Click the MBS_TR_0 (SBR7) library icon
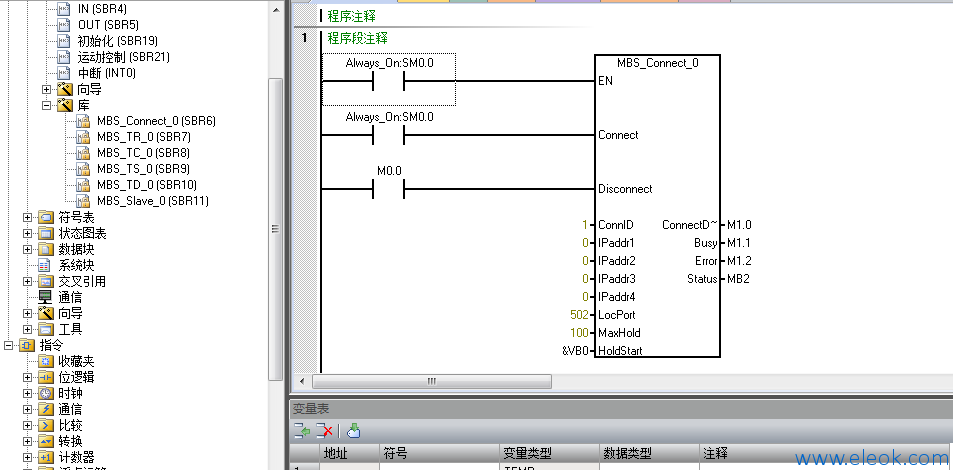This screenshot has width=953, height=470. tap(83, 137)
